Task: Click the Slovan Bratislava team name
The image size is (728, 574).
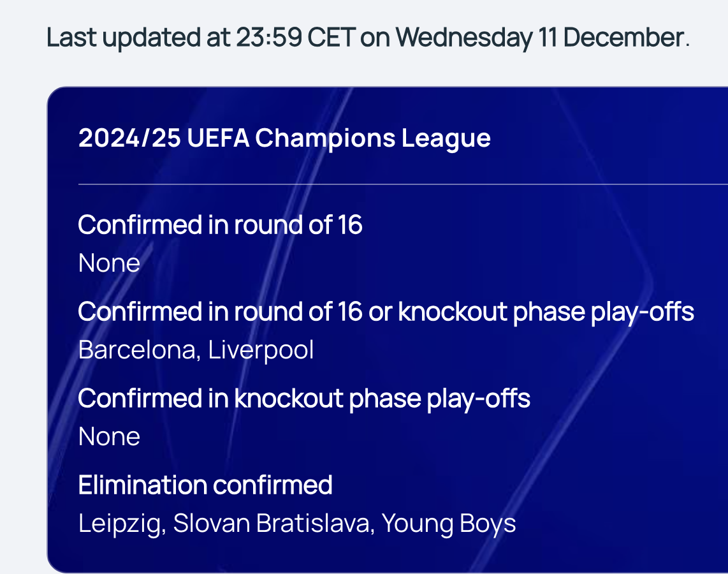Action: [x=271, y=524]
